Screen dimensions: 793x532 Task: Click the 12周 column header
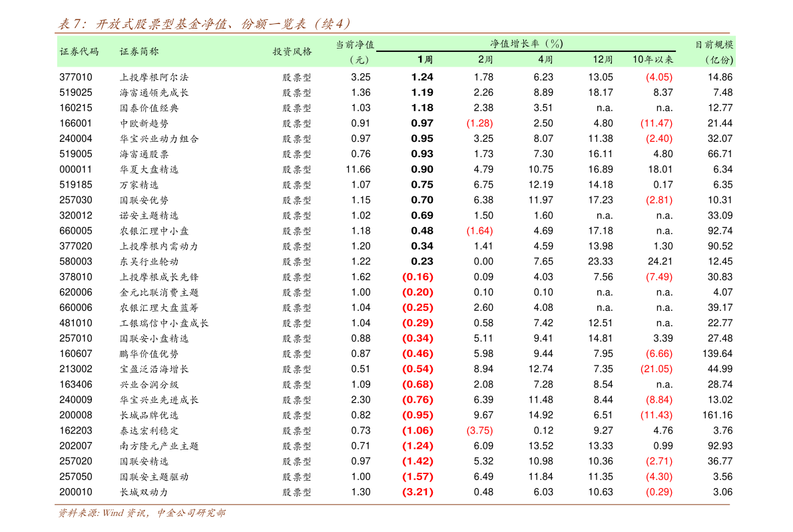coord(603,59)
